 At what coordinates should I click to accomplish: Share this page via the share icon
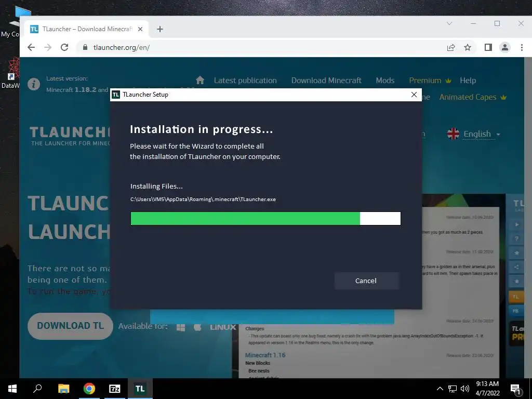[451, 47]
